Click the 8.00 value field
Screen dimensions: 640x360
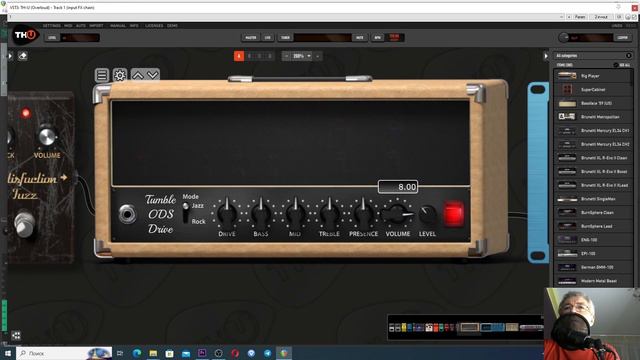398,187
